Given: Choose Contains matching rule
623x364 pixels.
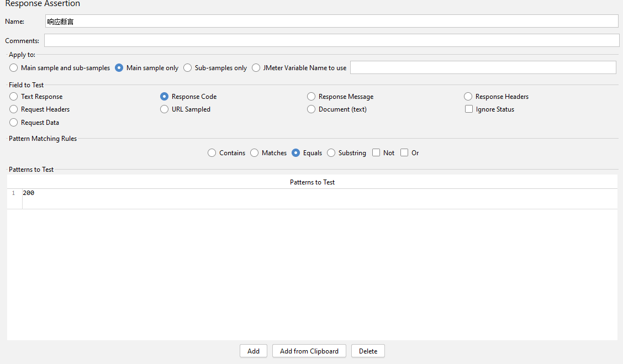Looking at the screenshot, I should tap(212, 153).
